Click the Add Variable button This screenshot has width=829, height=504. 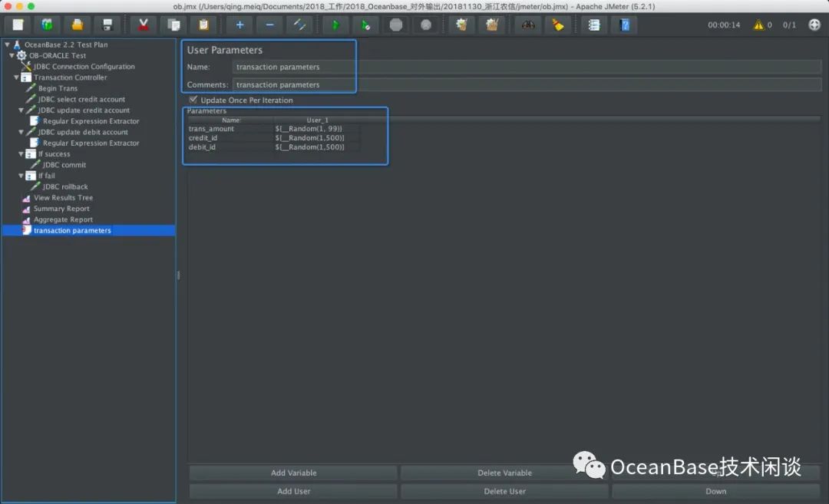[293, 473]
